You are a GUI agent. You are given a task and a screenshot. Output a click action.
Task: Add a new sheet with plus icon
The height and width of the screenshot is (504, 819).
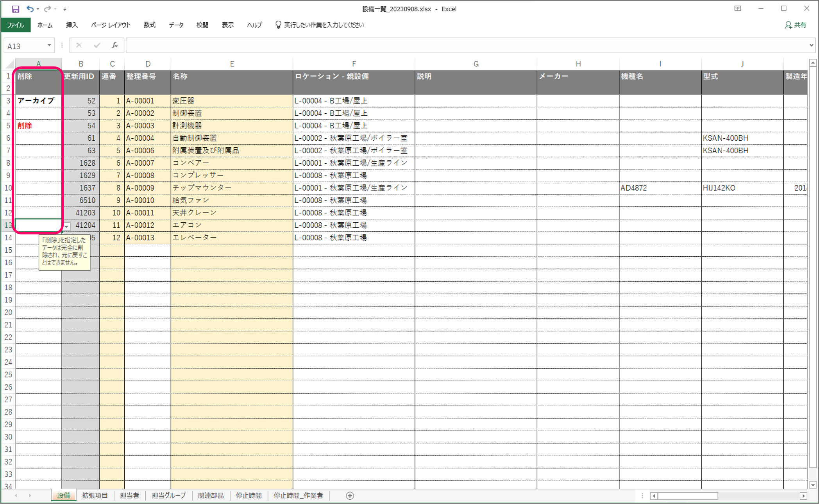point(350,495)
